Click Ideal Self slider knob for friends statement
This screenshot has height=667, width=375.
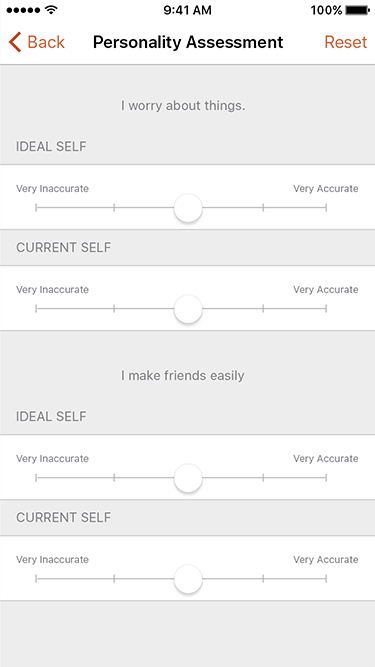[x=188, y=478]
